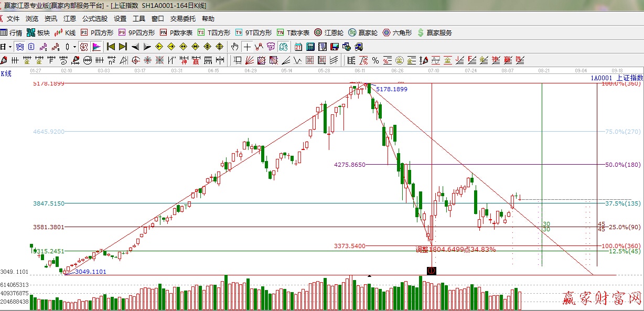644x311 pixels.
Task: Click the calculator icon in the toolbar
Action: pos(310,47)
